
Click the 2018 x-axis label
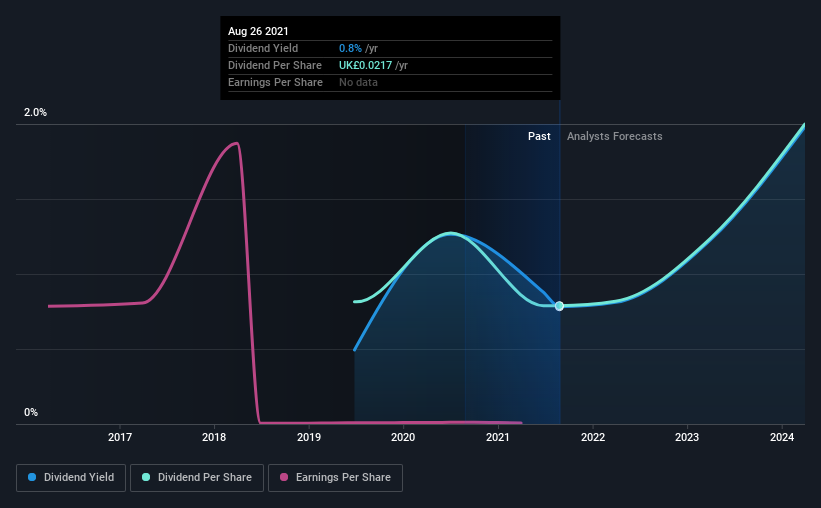(x=214, y=437)
